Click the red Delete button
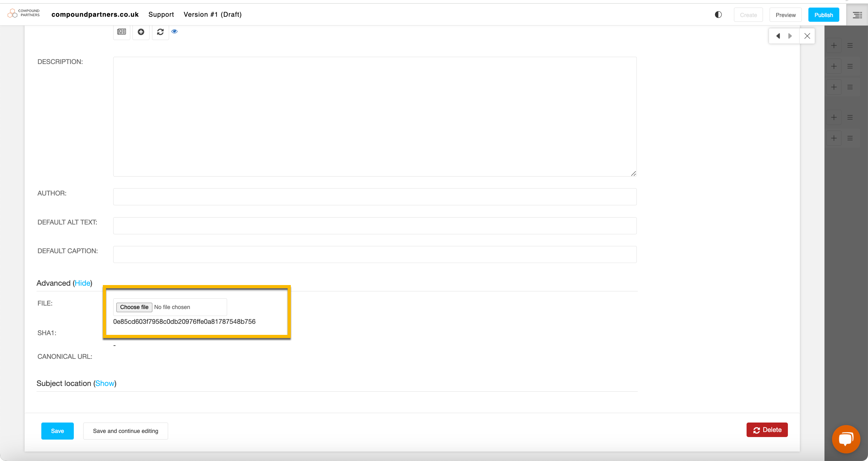 click(x=767, y=430)
